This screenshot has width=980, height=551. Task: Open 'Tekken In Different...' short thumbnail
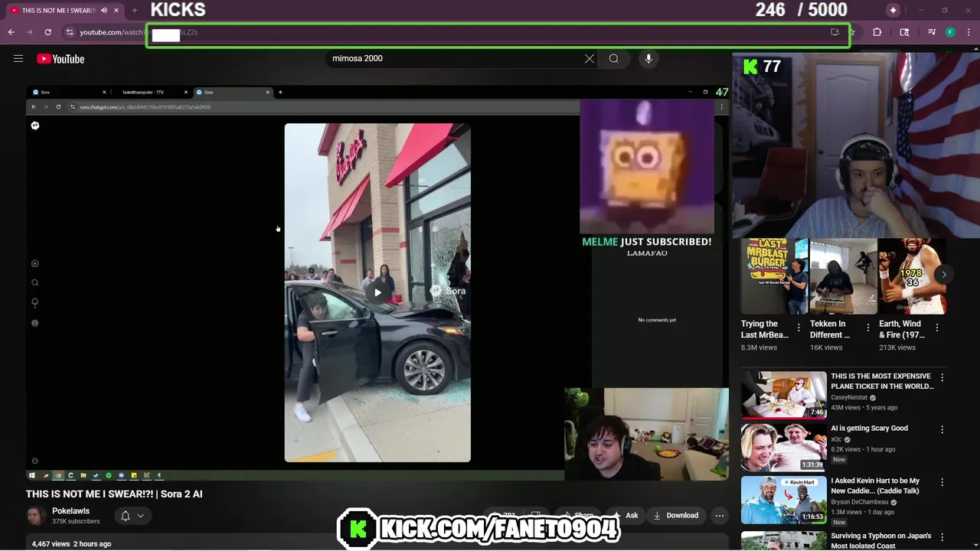[x=843, y=276]
